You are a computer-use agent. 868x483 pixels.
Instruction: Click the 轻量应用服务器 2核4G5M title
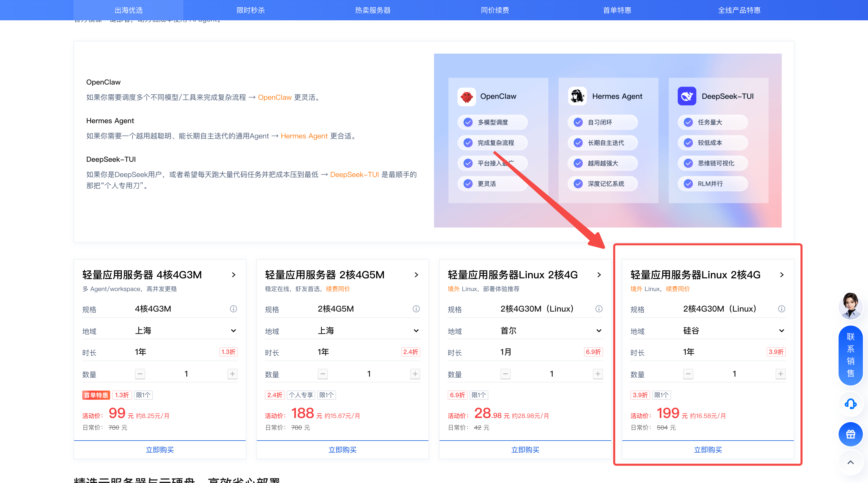pyautogui.click(x=325, y=275)
